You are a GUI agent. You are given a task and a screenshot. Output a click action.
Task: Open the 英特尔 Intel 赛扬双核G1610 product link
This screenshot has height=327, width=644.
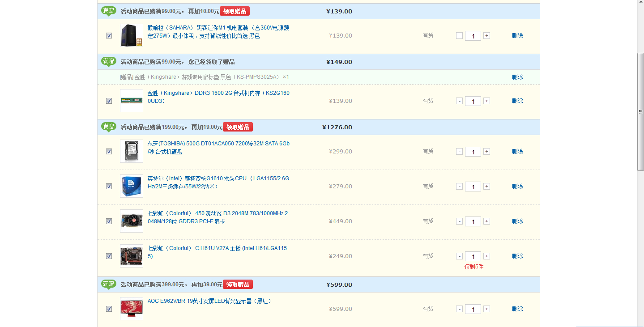[218, 183]
